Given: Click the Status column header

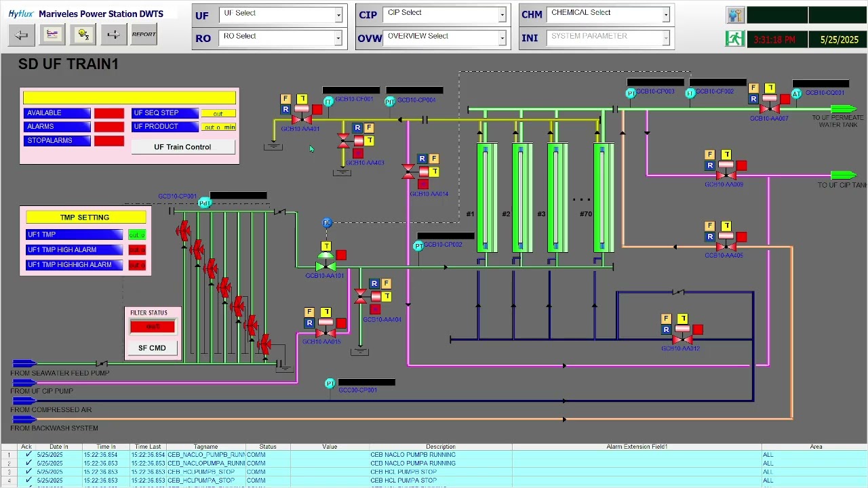Looking at the screenshot, I should pyautogui.click(x=268, y=447).
